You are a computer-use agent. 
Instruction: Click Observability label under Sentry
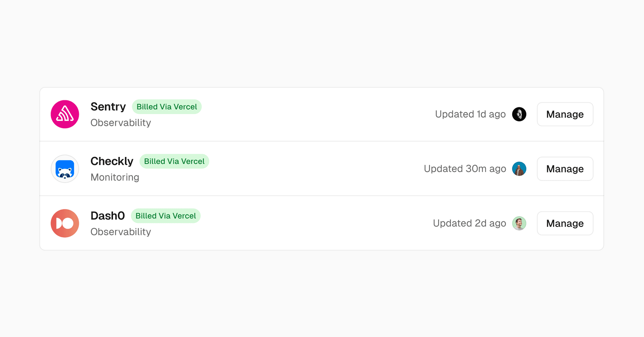121,123
